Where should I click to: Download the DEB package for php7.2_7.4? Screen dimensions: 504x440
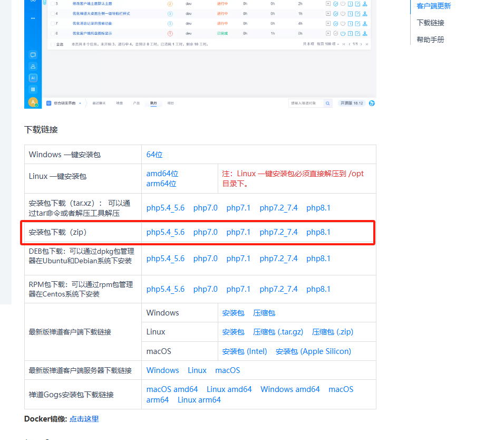coord(279,259)
